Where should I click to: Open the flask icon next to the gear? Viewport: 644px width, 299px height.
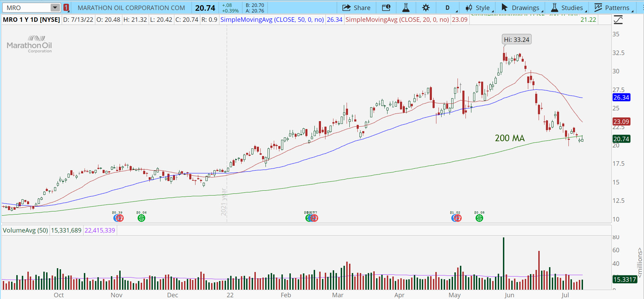click(406, 8)
